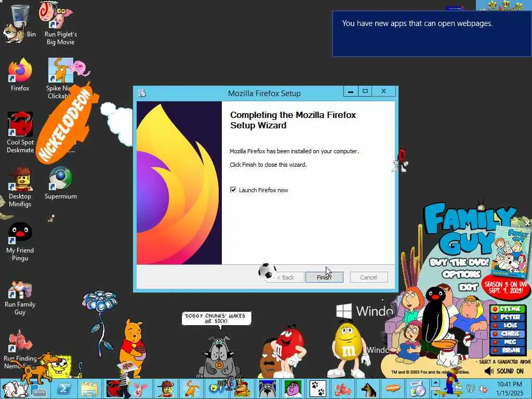Select STEWIE character in Family Guy list

pos(508,309)
